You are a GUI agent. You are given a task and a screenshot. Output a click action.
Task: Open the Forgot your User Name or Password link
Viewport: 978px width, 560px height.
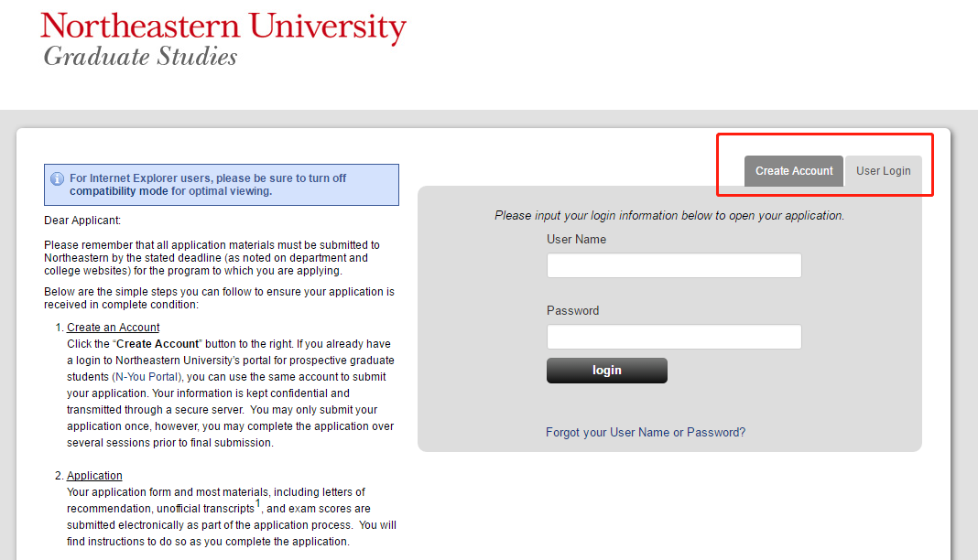click(646, 432)
